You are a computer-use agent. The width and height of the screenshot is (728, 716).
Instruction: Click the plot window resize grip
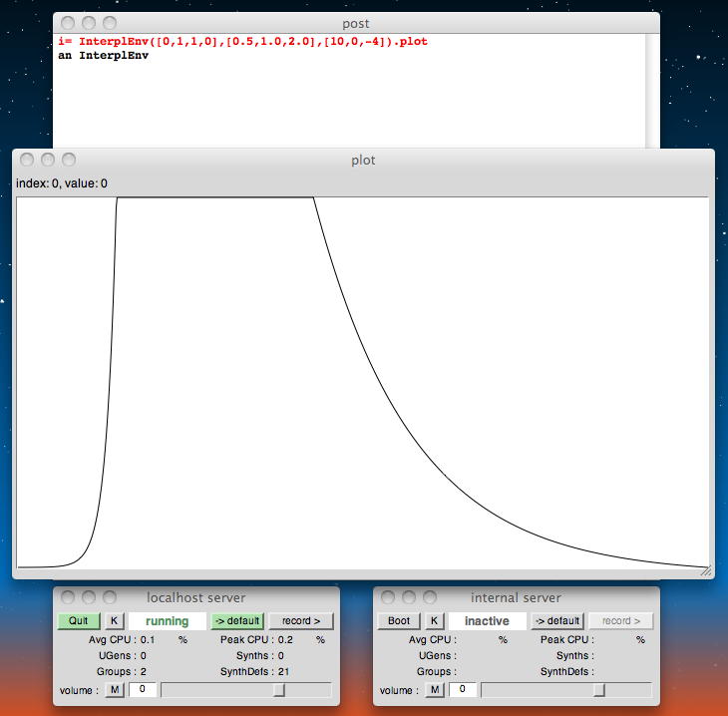coord(706,571)
